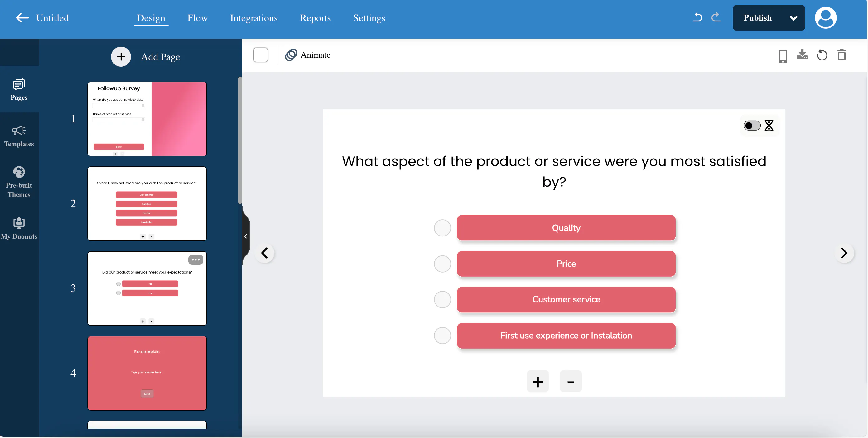Collapse the pages panel with side handle
868x438 pixels.
click(246, 236)
